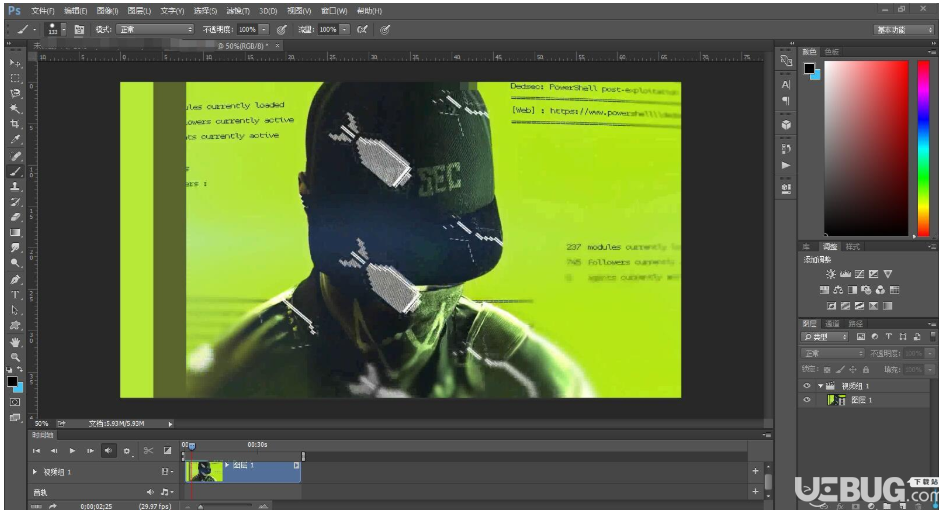The image size is (944, 511).
Task: Open the Paragraph panel icon
Action: pyautogui.click(x=786, y=101)
